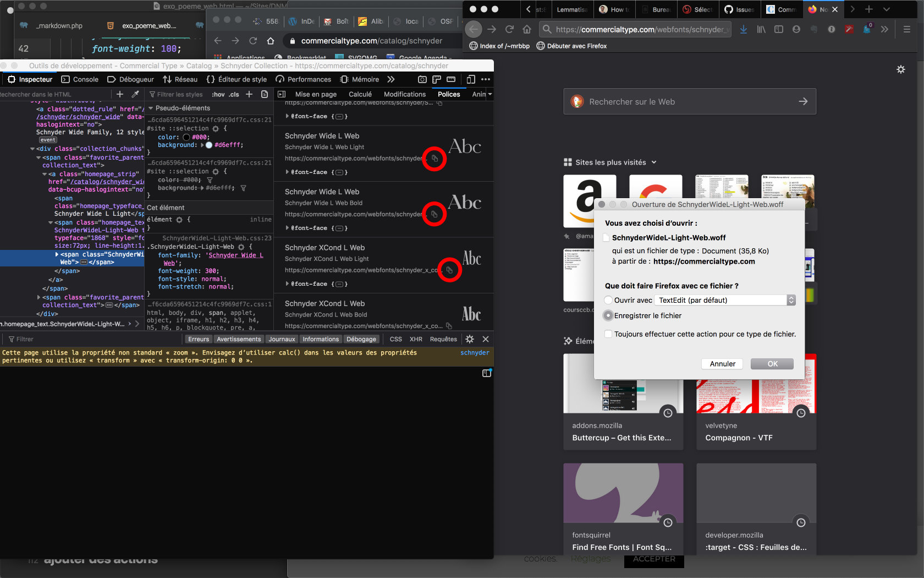Reload page in Firefox toolbar

[x=509, y=29]
